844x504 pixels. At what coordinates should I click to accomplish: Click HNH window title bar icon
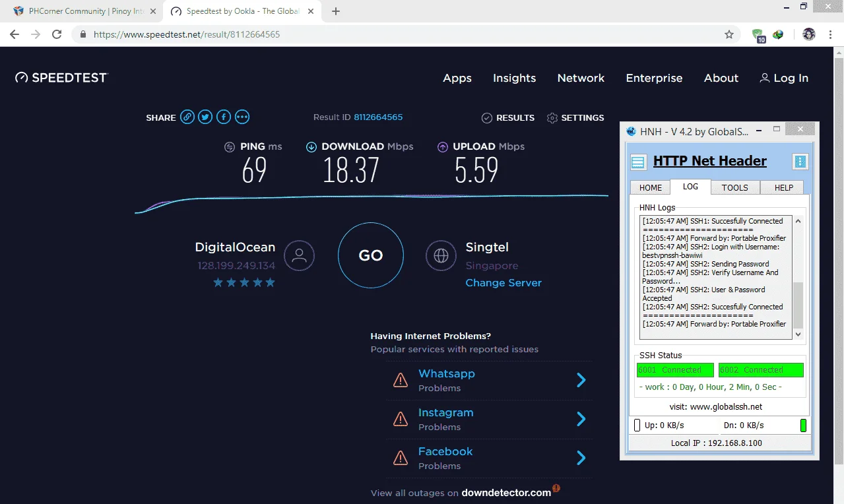[631, 131]
